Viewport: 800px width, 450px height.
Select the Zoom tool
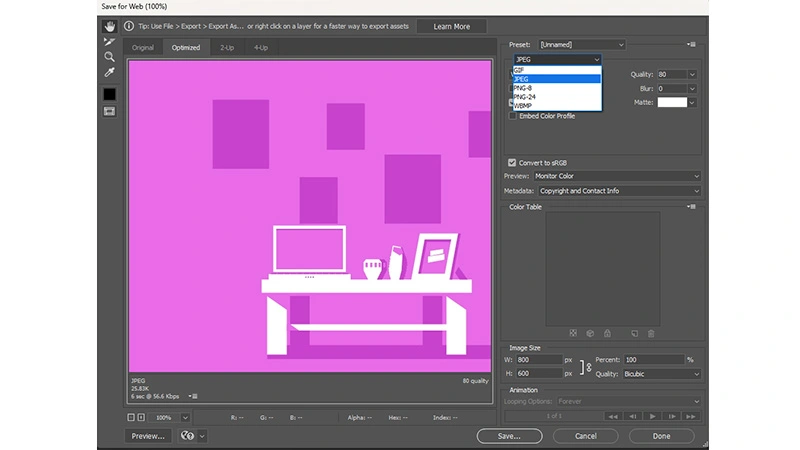(x=109, y=57)
